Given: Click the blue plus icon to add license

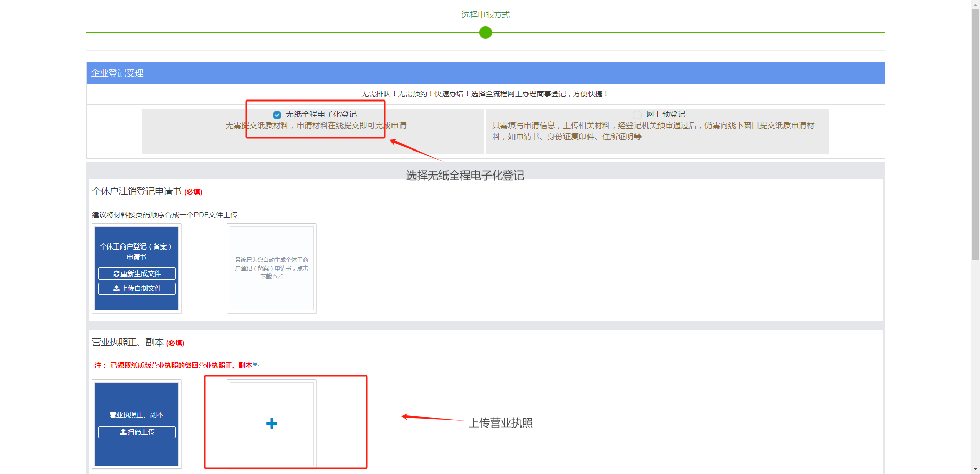Looking at the screenshot, I should (272, 423).
